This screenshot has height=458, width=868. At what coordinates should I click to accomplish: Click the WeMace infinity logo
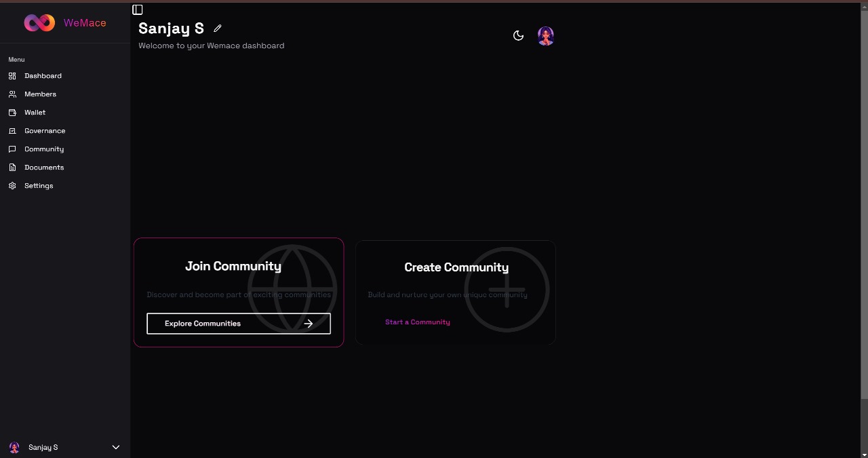39,22
